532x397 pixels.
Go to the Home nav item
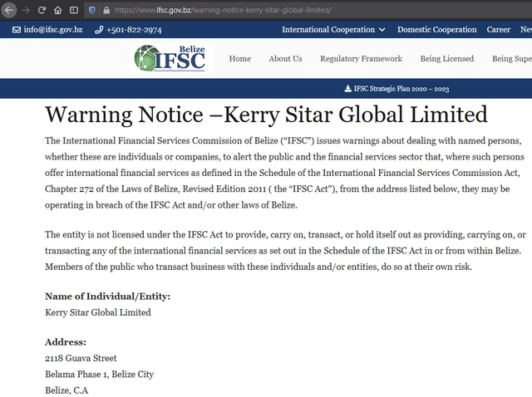tap(240, 59)
